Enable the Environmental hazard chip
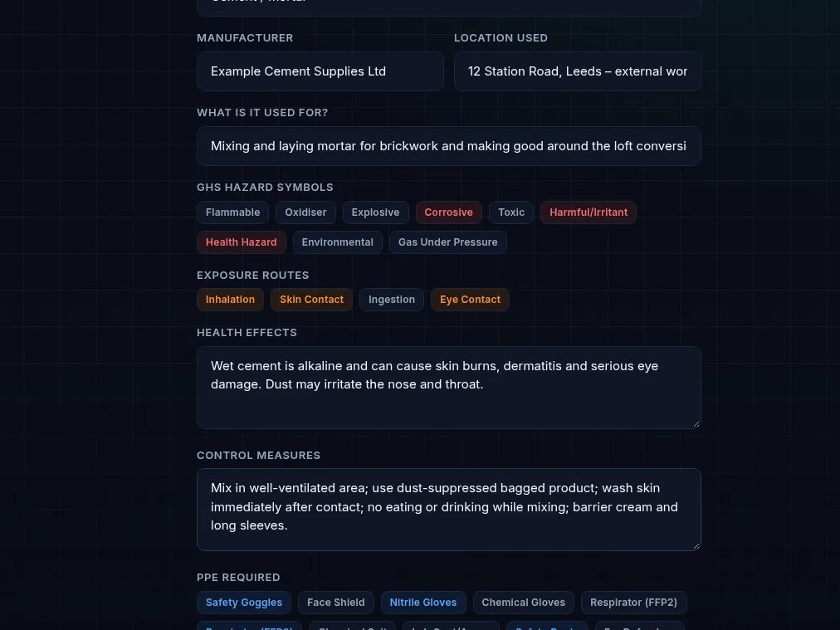 click(x=338, y=242)
